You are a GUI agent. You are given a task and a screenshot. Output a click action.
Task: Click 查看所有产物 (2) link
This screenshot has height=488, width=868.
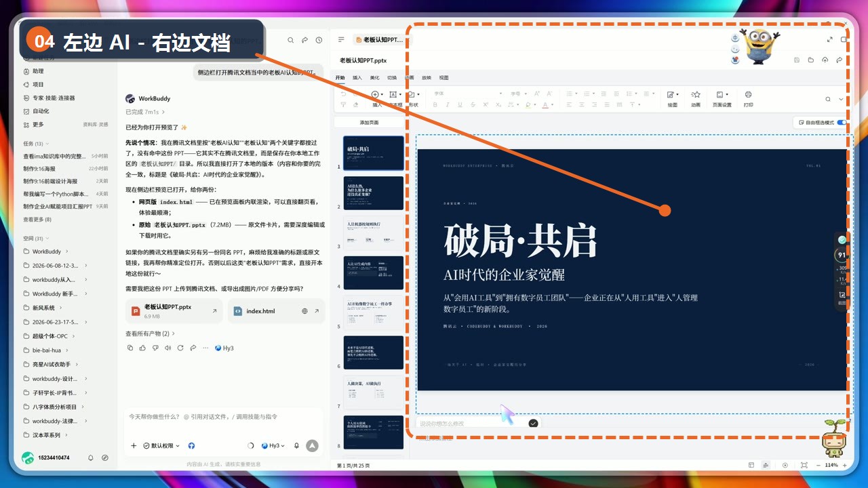[x=151, y=333]
